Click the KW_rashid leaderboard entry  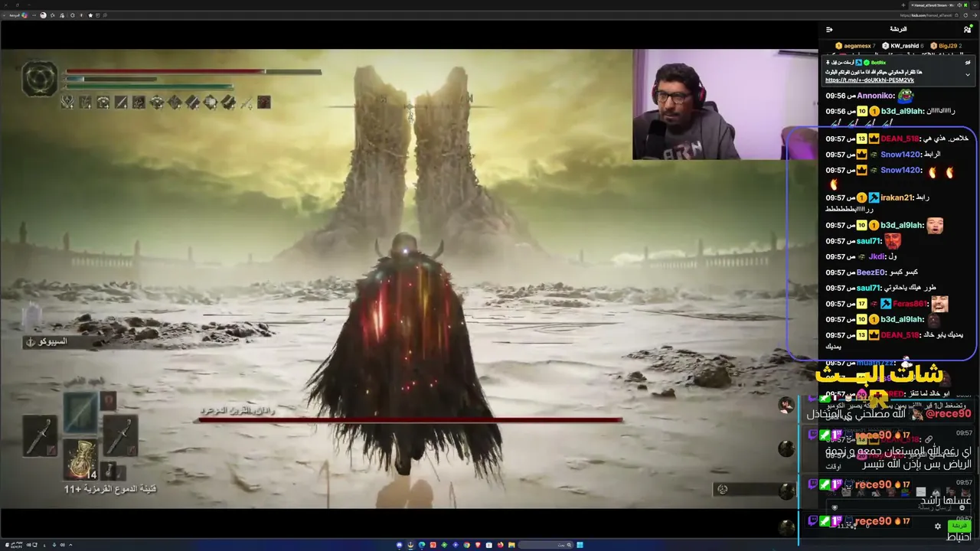click(903, 46)
